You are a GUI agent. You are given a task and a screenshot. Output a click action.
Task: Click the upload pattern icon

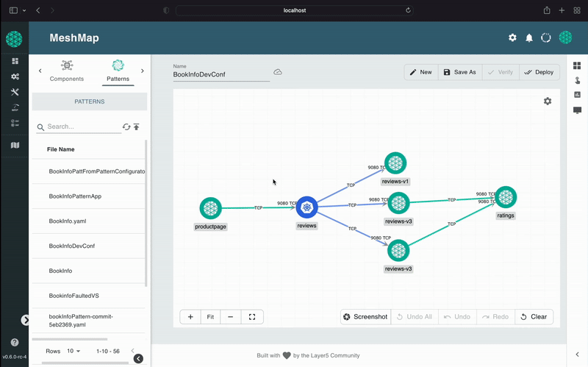click(136, 127)
